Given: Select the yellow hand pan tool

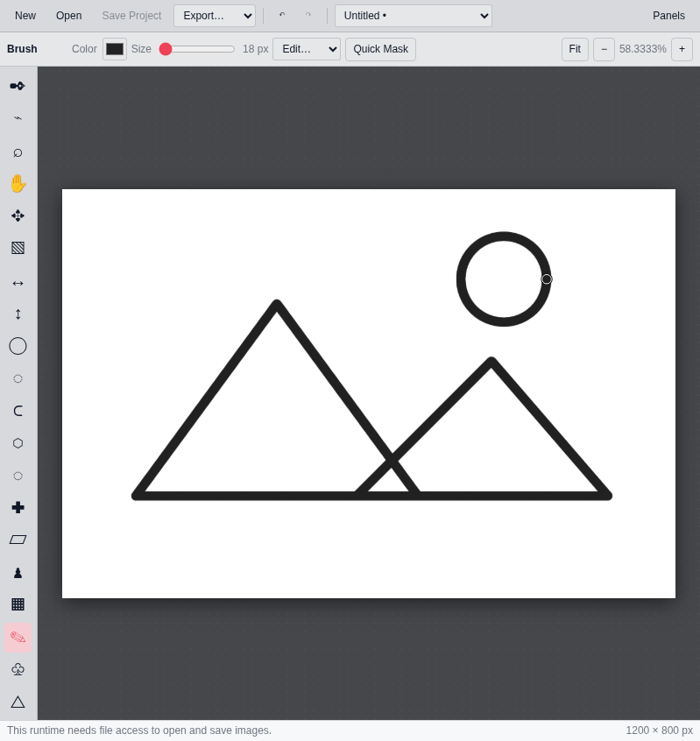Looking at the screenshot, I should (18, 183).
